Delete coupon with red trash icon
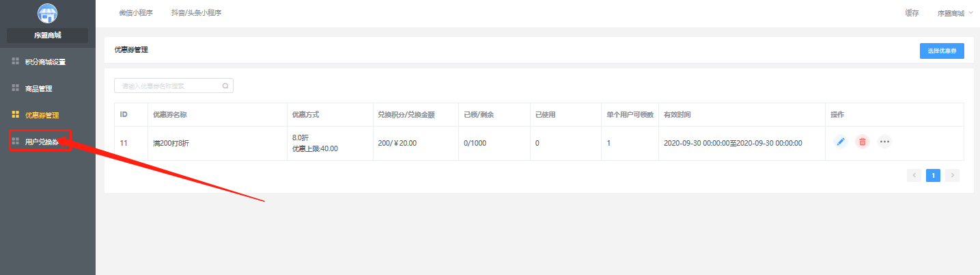This screenshot has height=275, width=980. (863, 142)
